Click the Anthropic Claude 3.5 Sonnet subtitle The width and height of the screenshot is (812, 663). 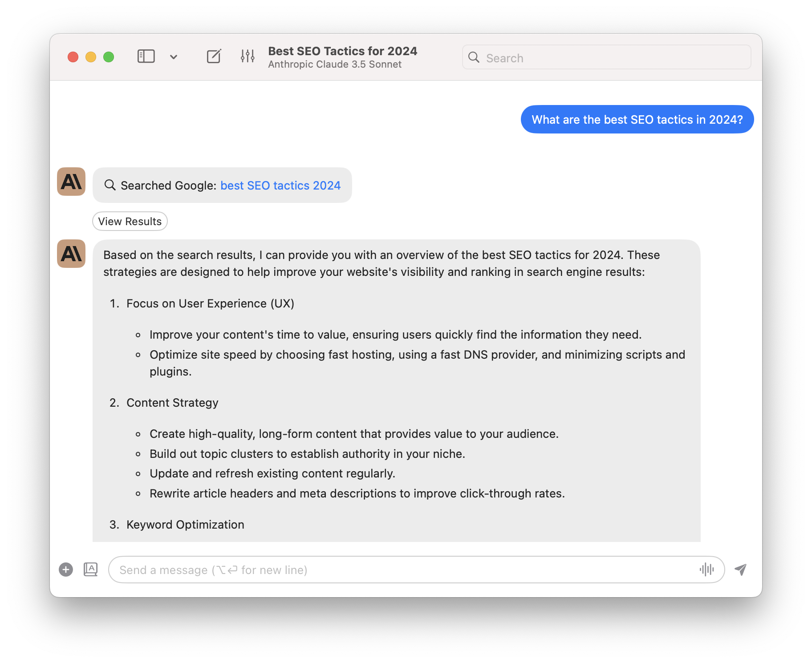[335, 65]
